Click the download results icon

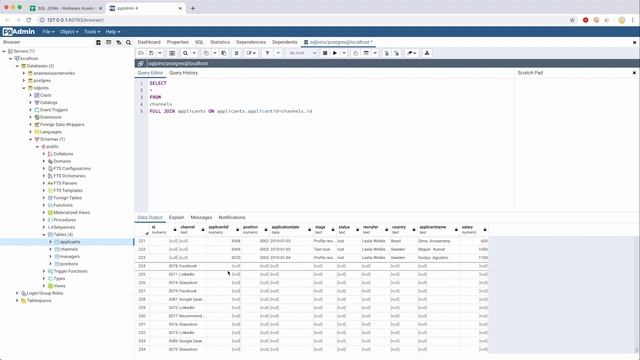(x=427, y=53)
